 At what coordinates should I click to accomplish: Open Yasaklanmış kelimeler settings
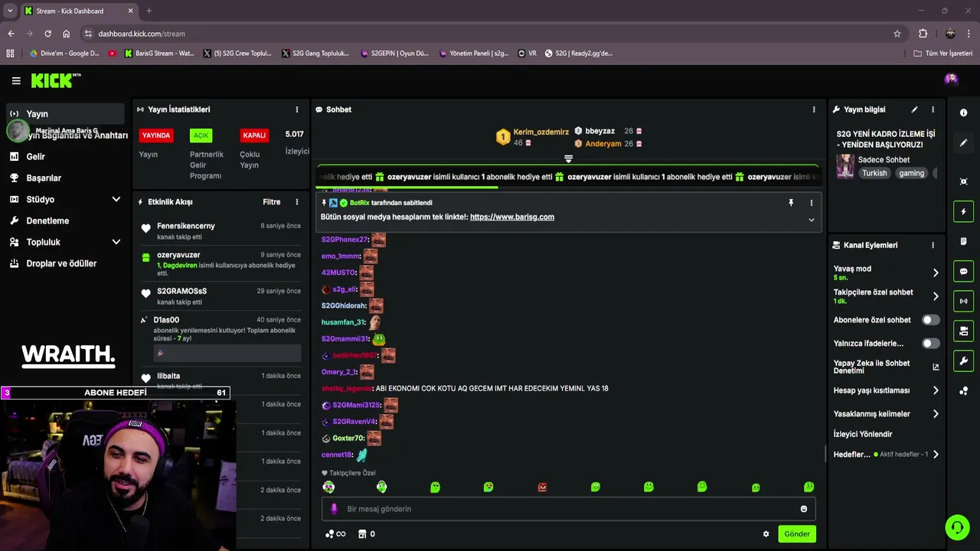(887, 414)
